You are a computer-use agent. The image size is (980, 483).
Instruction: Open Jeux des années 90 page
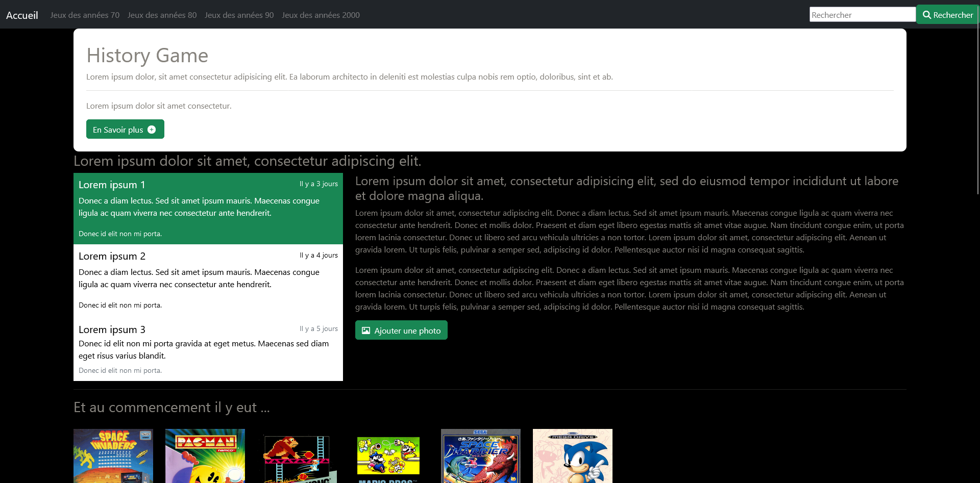point(239,15)
